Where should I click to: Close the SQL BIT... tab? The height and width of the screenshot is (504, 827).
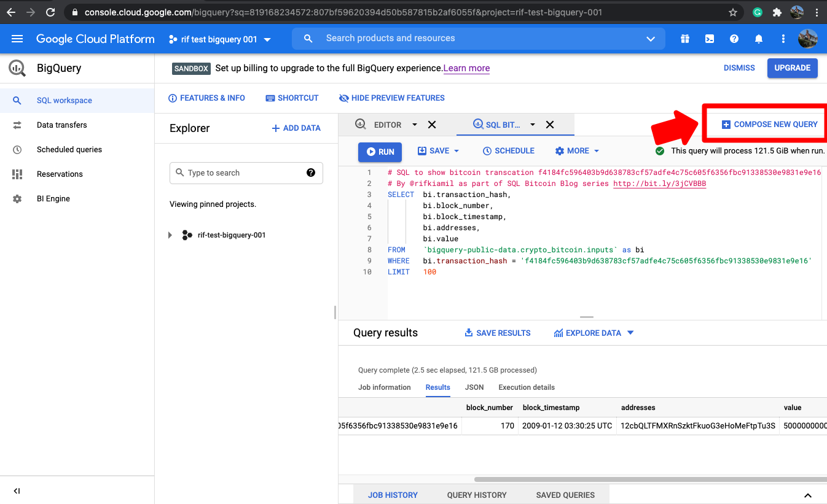tap(550, 125)
